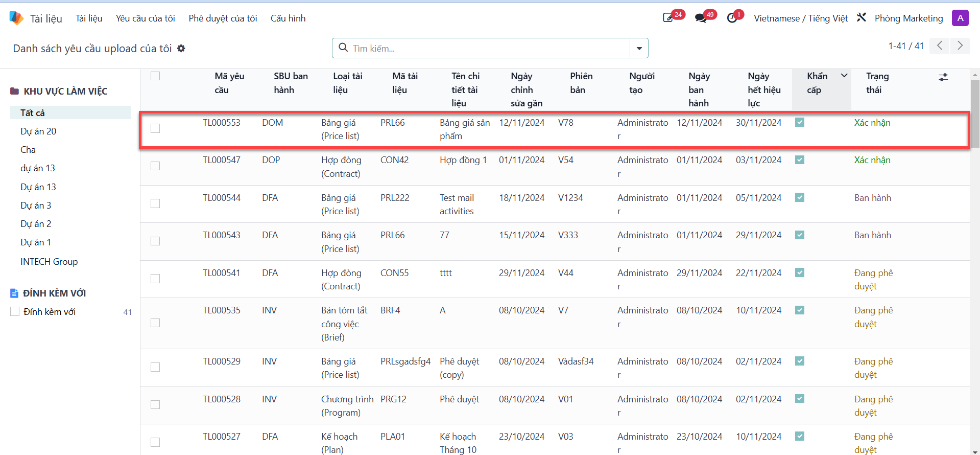Open the activities icon with 24 badge
Screen dimensions: 980x455
click(x=668, y=18)
